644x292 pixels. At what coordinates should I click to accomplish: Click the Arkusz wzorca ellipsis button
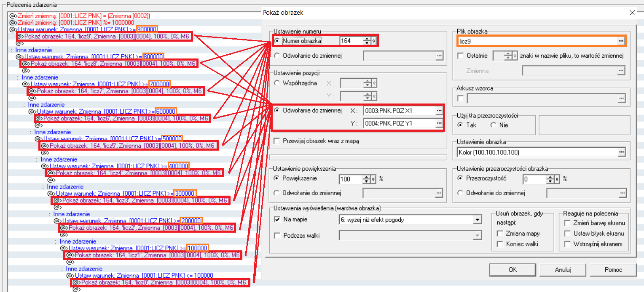click(620, 98)
